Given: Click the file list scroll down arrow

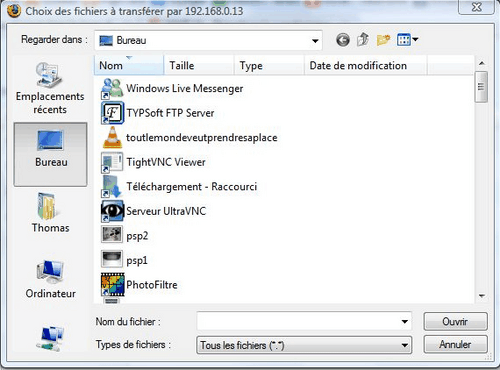Looking at the screenshot, I should [x=481, y=296].
